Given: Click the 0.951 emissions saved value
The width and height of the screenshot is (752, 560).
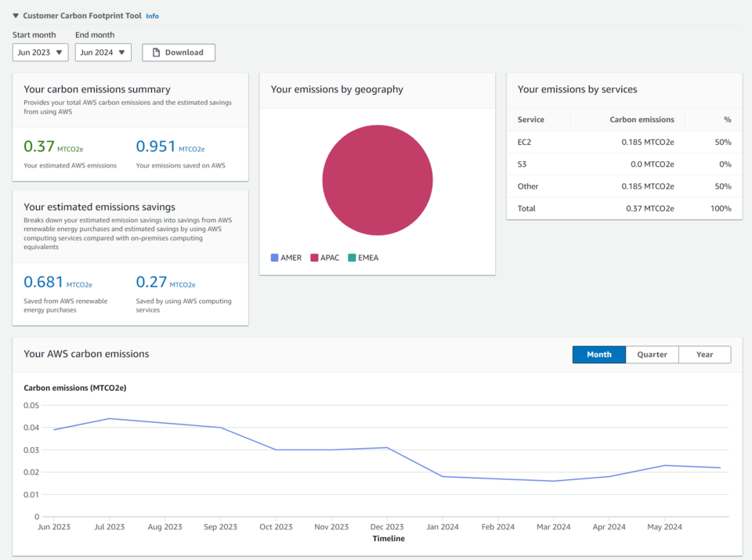Looking at the screenshot, I should pos(156,146).
